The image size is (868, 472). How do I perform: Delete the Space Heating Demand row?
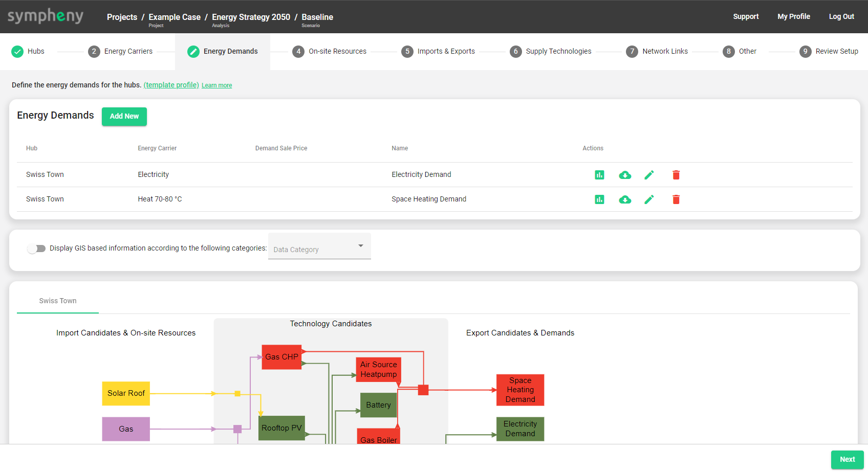[676, 199]
